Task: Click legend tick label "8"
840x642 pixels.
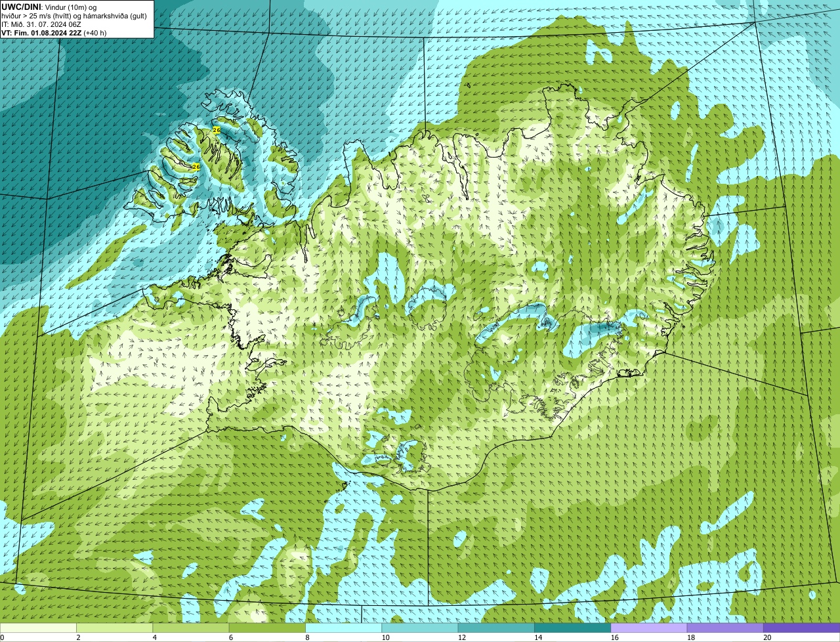Action: click(x=307, y=637)
